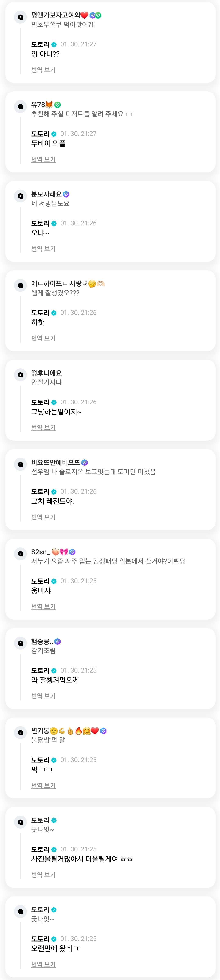Image resolution: width=220 pixels, height=980 pixels.
Task: Click the green badge beside 유78
Action: (x=58, y=105)
